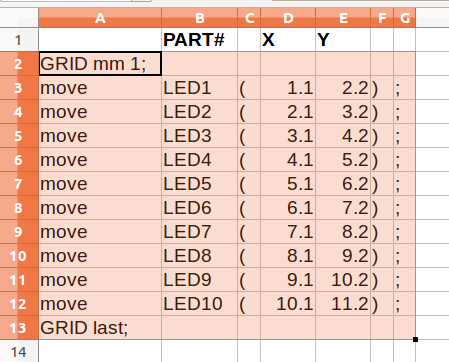The width and height of the screenshot is (449, 362).
Task: Select row 7 header
Action: [19, 184]
